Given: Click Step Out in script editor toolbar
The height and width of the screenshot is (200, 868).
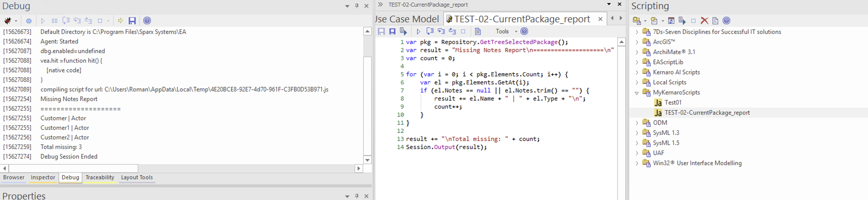Looking at the screenshot, I should [452, 31].
